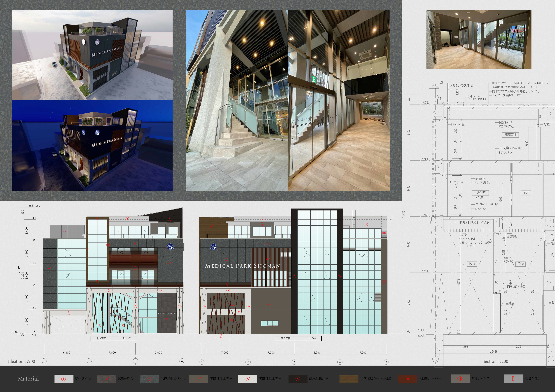Click the 4SL level marker in section
This screenshot has width=555, height=392.
[x=425, y=159]
